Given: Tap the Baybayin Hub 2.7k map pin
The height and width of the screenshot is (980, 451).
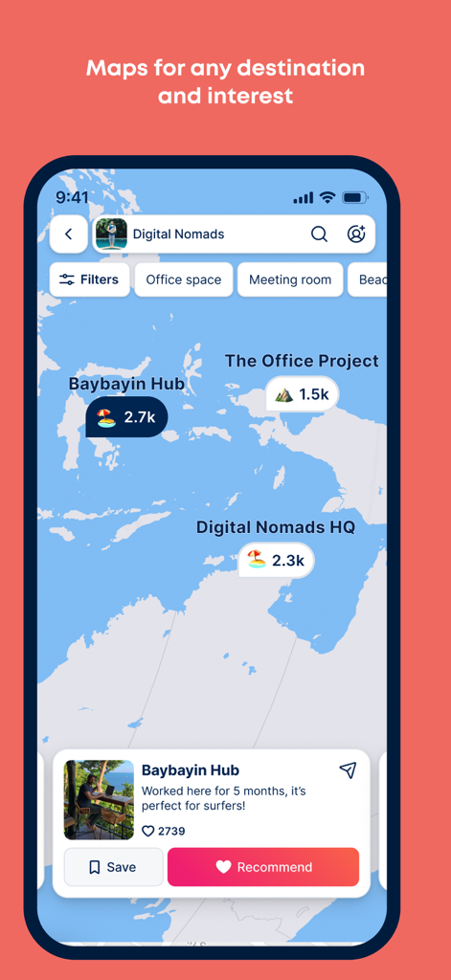Looking at the screenshot, I should [x=127, y=417].
